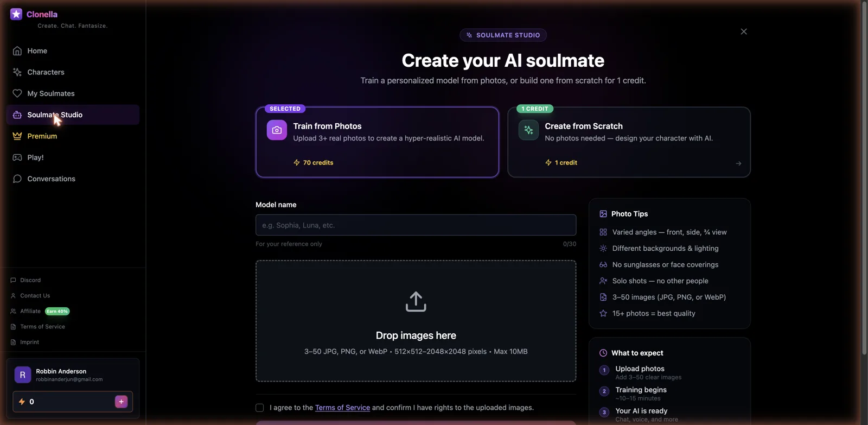This screenshot has width=868, height=425.
Task: Click the upload arrow icon in the drop zone
Action: (x=416, y=302)
